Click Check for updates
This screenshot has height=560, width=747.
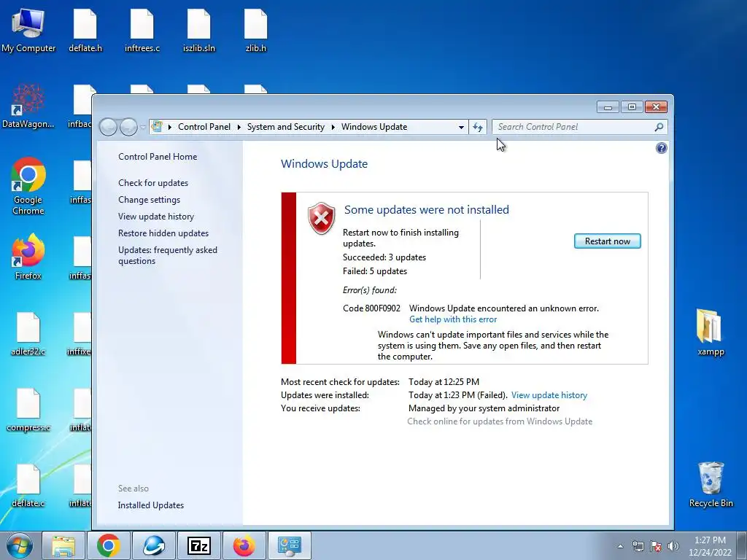pyautogui.click(x=153, y=183)
